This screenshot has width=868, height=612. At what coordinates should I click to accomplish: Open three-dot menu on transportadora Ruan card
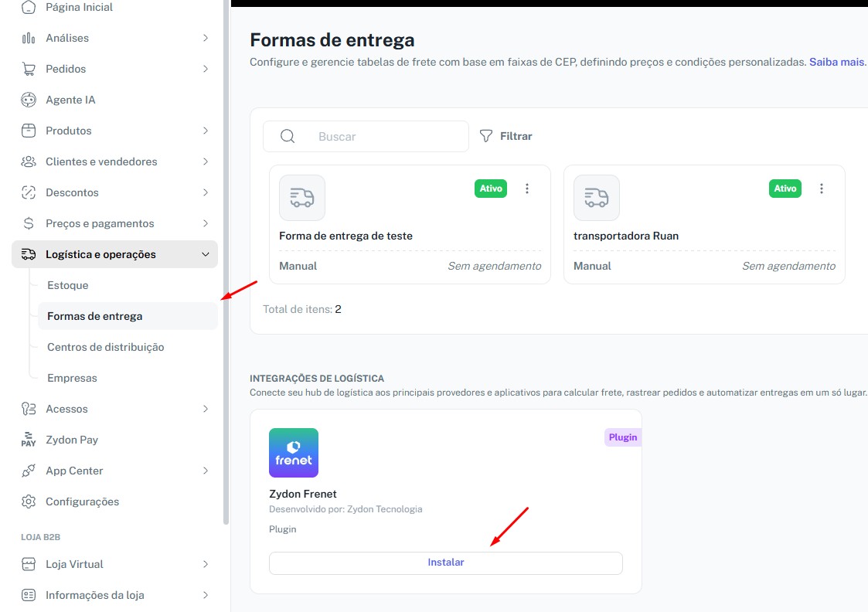tap(822, 189)
